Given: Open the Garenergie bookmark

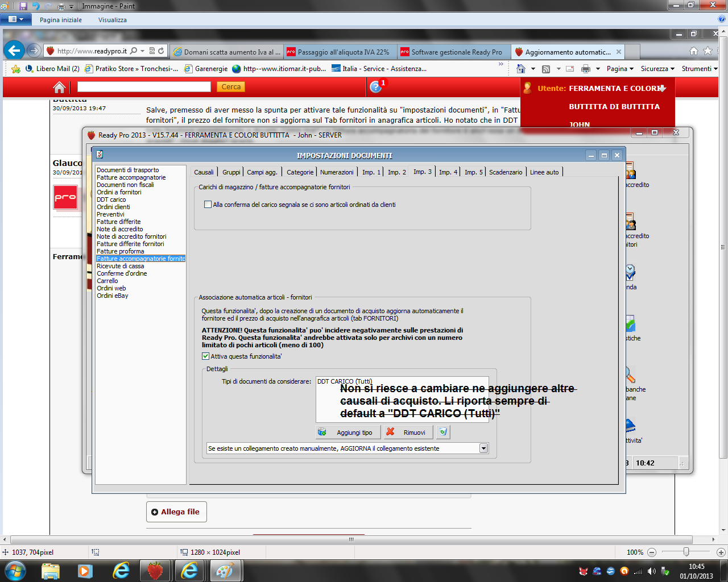Looking at the screenshot, I should (205, 69).
